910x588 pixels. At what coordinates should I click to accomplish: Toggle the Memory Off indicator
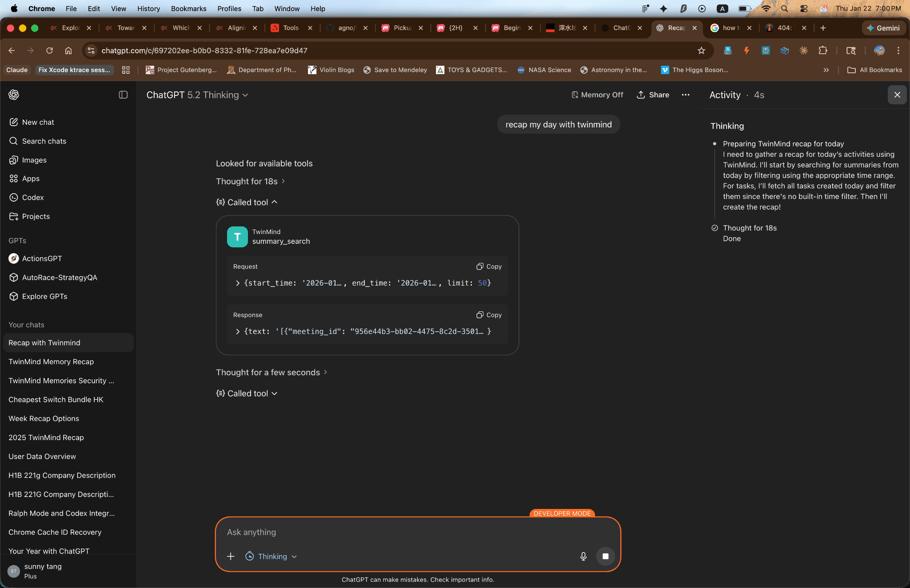pos(597,95)
